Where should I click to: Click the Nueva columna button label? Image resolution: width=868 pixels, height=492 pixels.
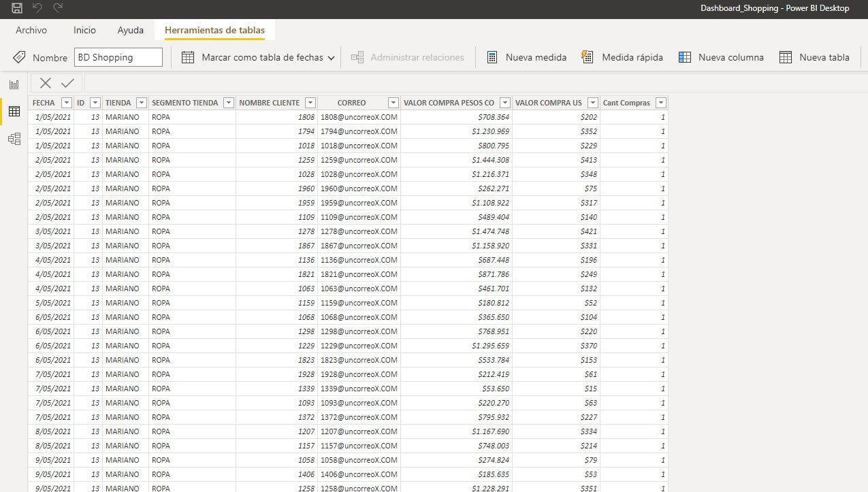coord(731,57)
